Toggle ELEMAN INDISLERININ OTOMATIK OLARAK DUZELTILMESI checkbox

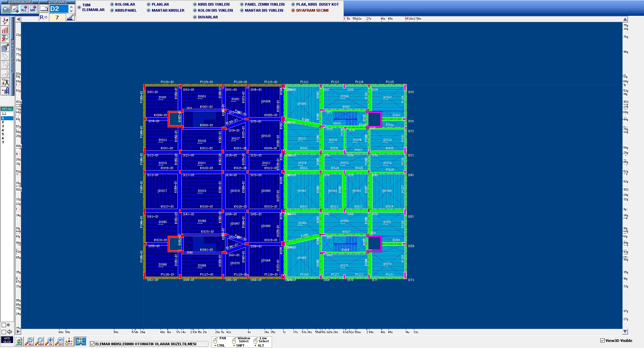93,344
